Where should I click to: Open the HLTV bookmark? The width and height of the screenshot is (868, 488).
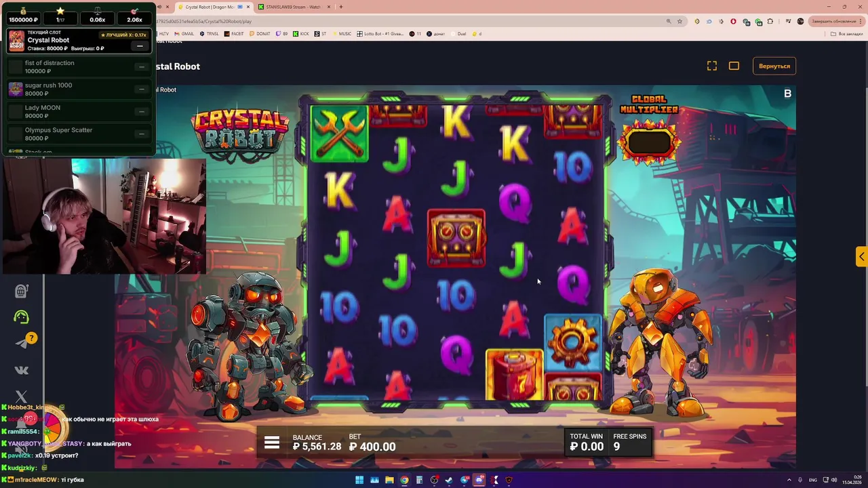163,33
